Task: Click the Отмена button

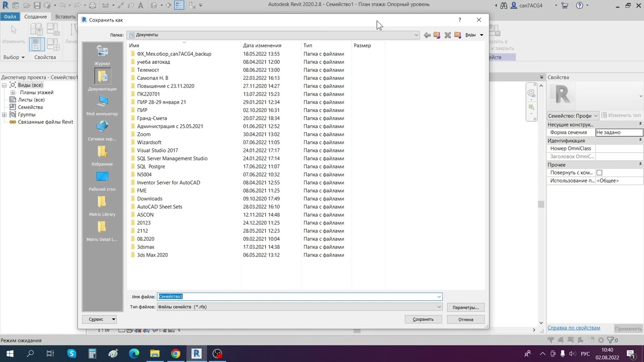Action: (466, 319)
